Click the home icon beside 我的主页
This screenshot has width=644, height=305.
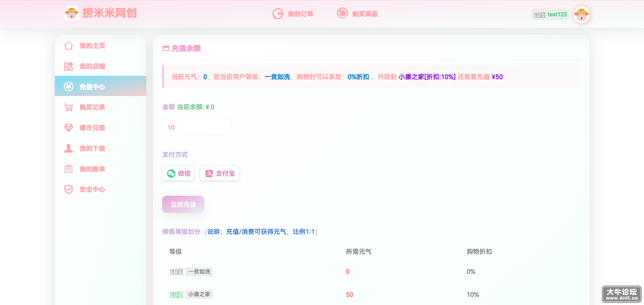coord(69,46)
